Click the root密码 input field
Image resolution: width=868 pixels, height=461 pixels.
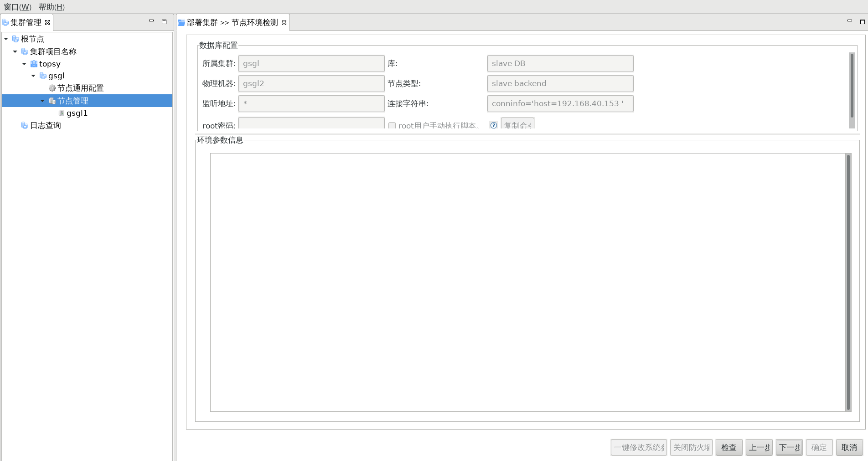point(311,123)
